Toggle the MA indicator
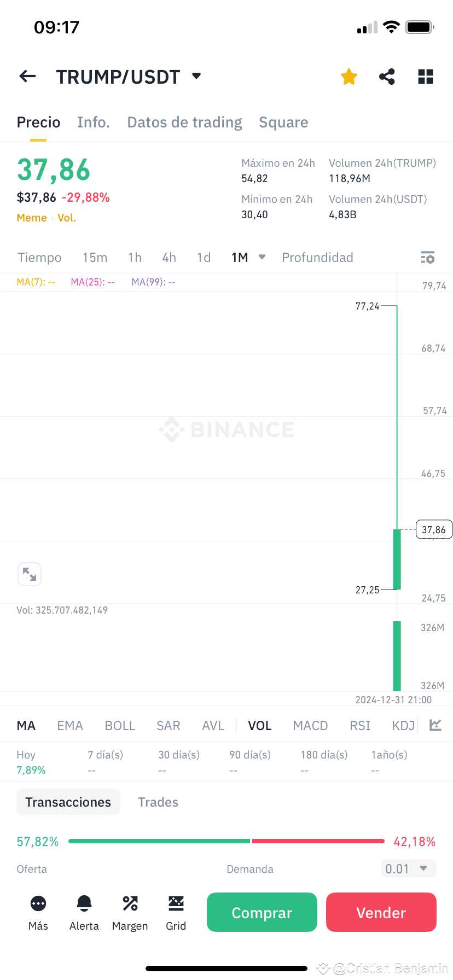This screenshot has width=453, height=980. point(26,726)
